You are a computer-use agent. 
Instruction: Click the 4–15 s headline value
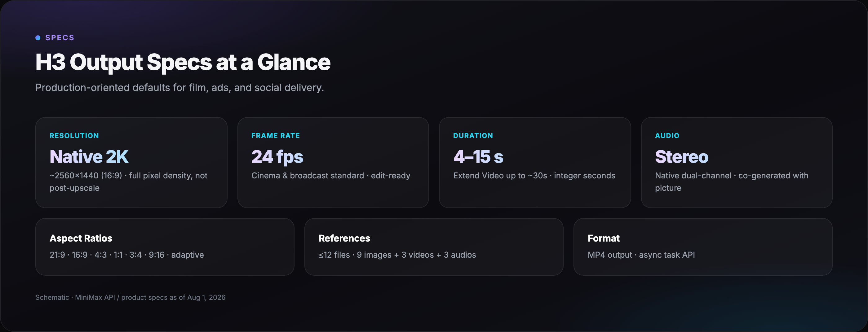pos(478,157)
